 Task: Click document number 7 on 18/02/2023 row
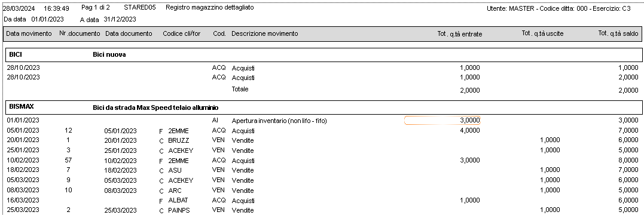pyautogui.click(x=69, y=170)
